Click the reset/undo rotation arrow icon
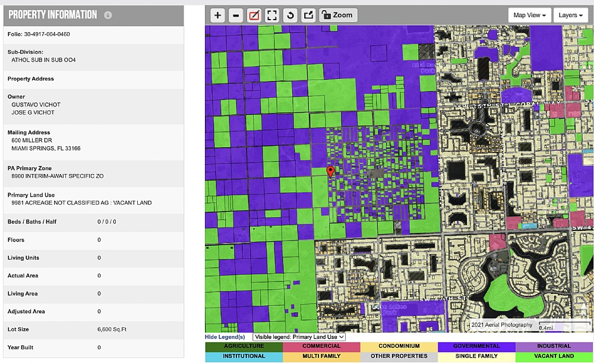 click(290, 15)
